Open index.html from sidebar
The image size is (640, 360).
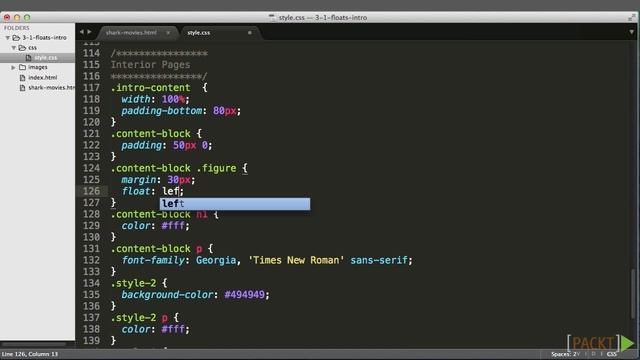pos(42,78)
